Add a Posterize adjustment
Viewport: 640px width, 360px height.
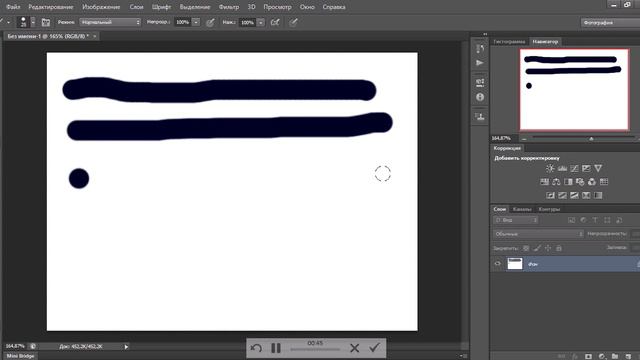[562, 196]
